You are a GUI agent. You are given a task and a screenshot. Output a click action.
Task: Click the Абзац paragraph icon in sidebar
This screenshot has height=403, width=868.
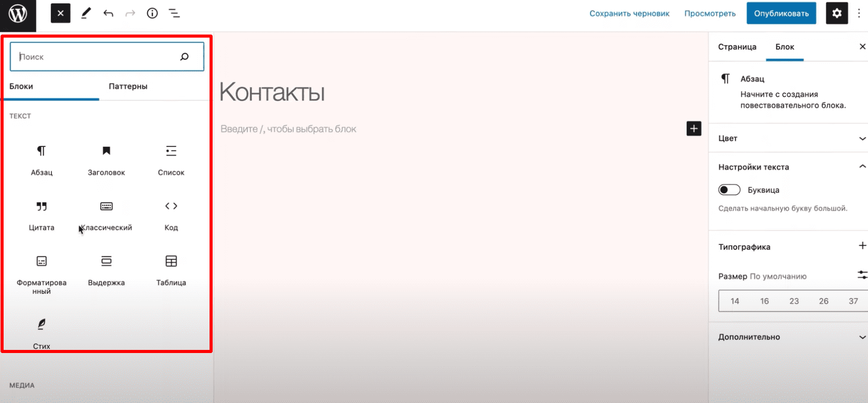tap(725, 79)
